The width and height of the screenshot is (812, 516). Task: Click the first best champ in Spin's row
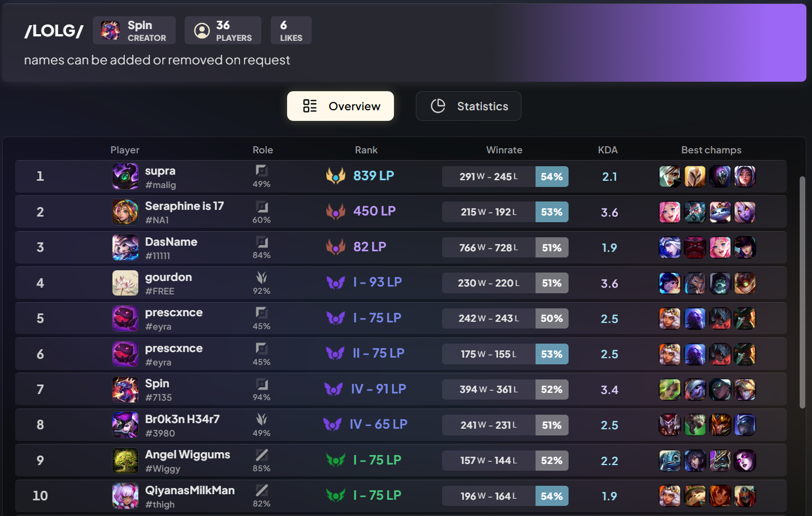(x=670, y=390)
